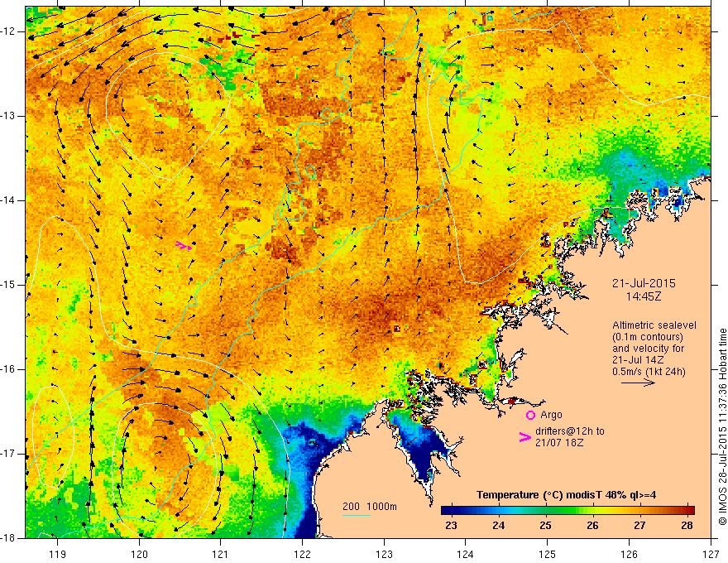Click the "21-Jul 14Z" legend line
This screenshot has height=563, width=728.
638,360
